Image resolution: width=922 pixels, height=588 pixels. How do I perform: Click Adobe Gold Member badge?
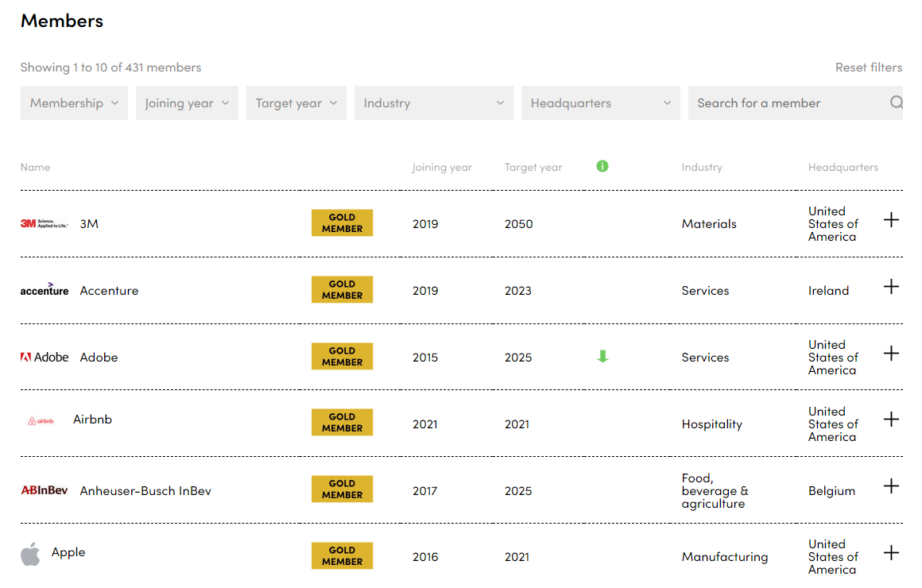coord(343,356)
